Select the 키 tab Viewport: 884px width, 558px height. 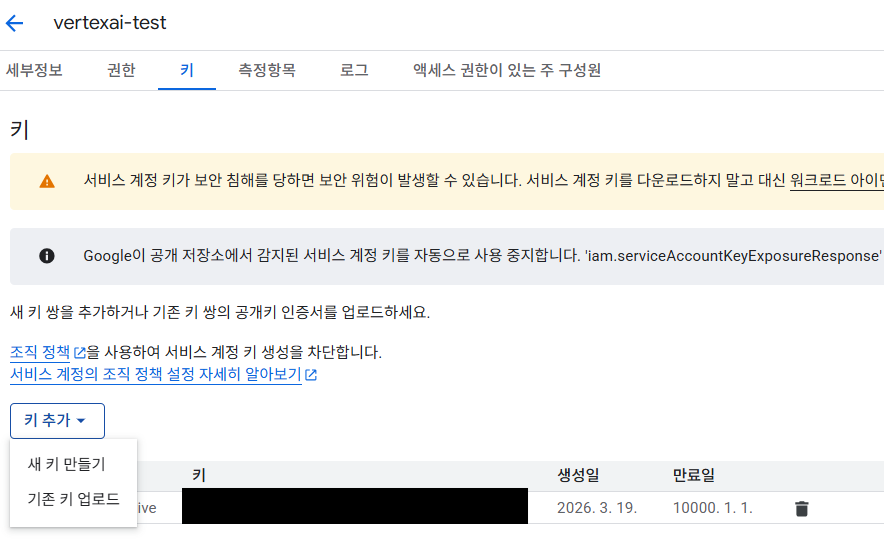tap(187, 70)
